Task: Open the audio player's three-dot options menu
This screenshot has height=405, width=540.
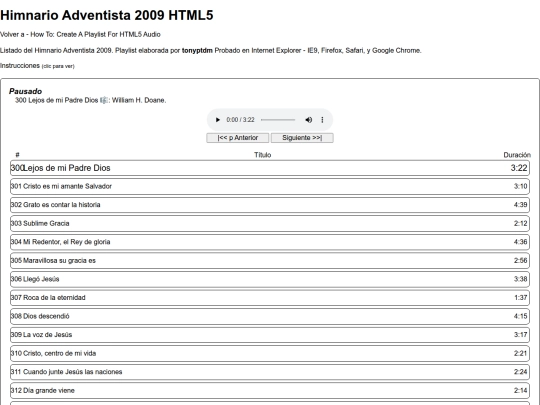Action: [x=322, y=120]
